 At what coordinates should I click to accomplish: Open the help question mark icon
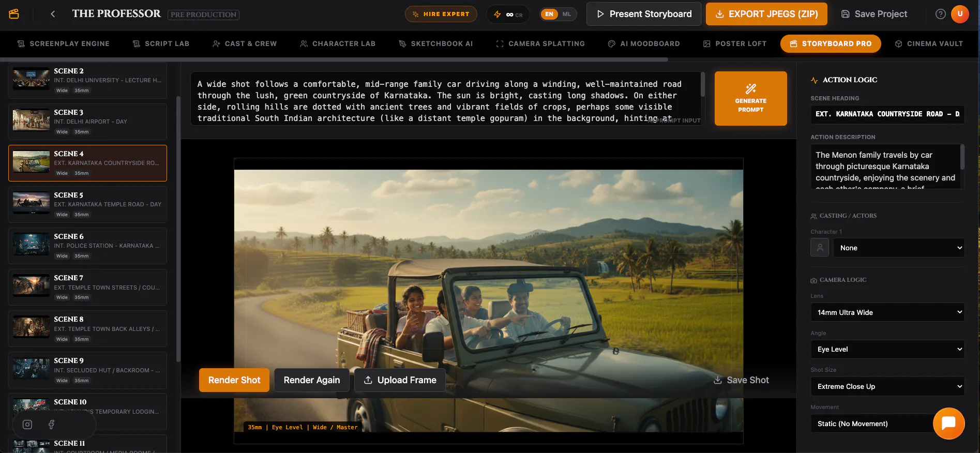(941, 14)
